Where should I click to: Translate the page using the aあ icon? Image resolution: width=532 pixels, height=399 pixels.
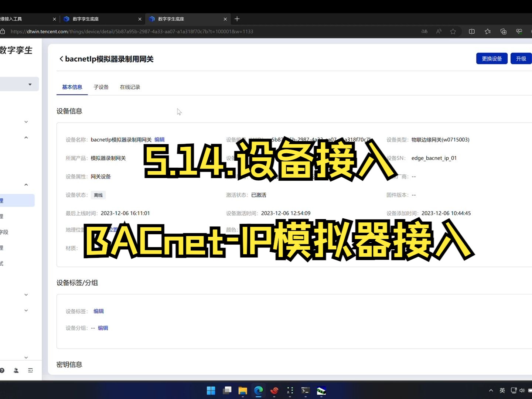[x=424, y=31]
